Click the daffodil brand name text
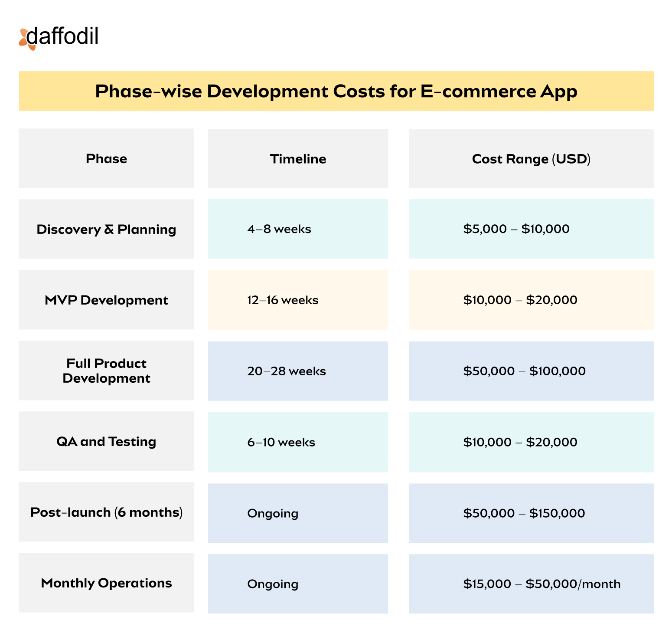The width and height of the screenshot is (672, 630). [63, 37]
